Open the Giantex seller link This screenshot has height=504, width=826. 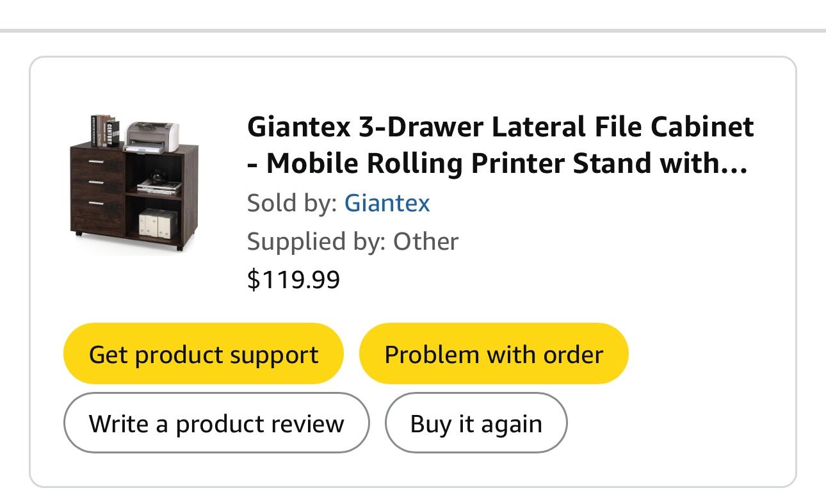(387, 203)
